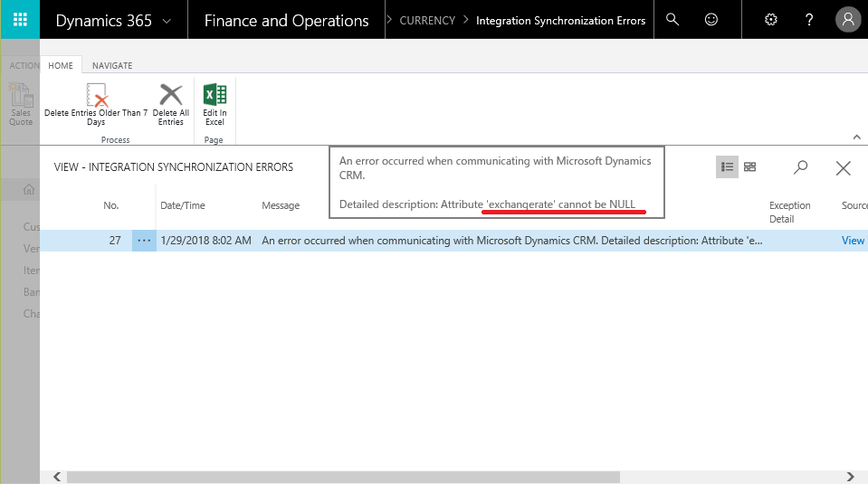The height and width of the screenshot is (484, 868).
Task: Click Finance and Operations title
Action: click(x=286, y=21)
